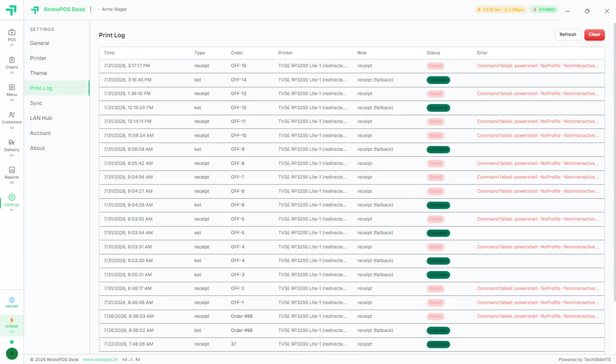Click timestamp 7/31/2026, 9:04:26 AM
Screen dimensions: 616x364
click(x=128, y=205)
